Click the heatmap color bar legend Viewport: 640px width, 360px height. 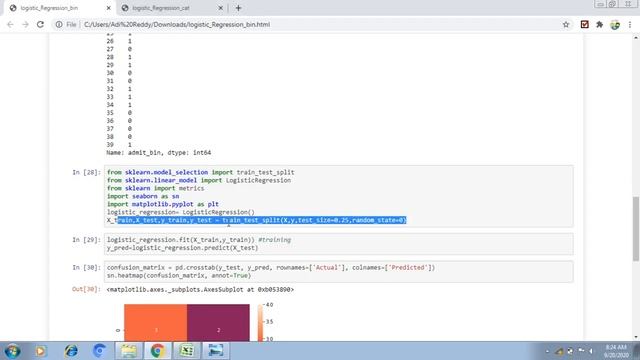tap(260, 322)
